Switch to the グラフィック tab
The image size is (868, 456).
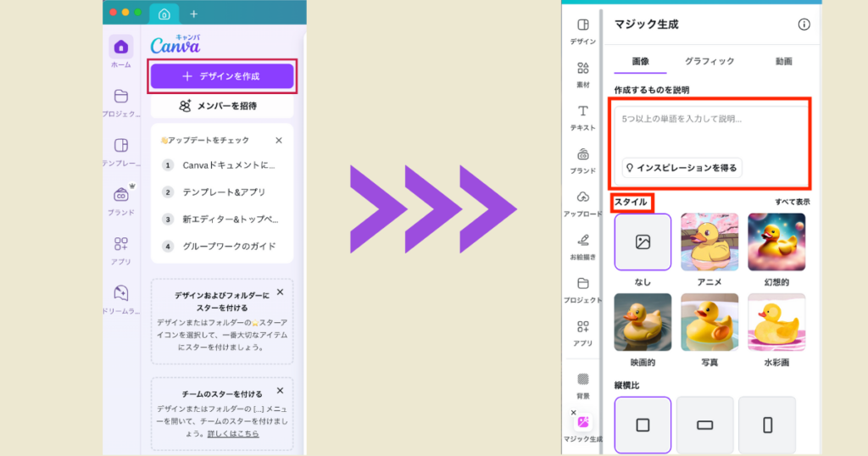tap(709, 61)
